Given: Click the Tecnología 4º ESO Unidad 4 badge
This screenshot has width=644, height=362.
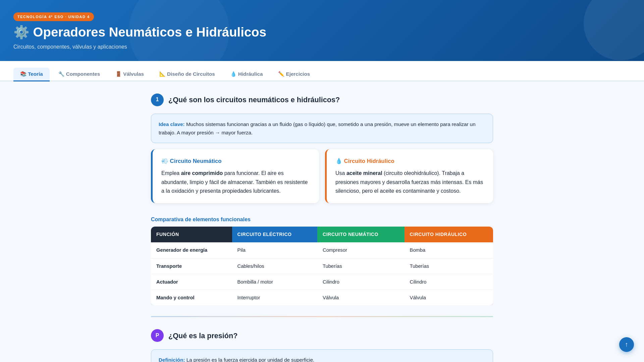Looking at the screenshot, I should pos(54,17).
